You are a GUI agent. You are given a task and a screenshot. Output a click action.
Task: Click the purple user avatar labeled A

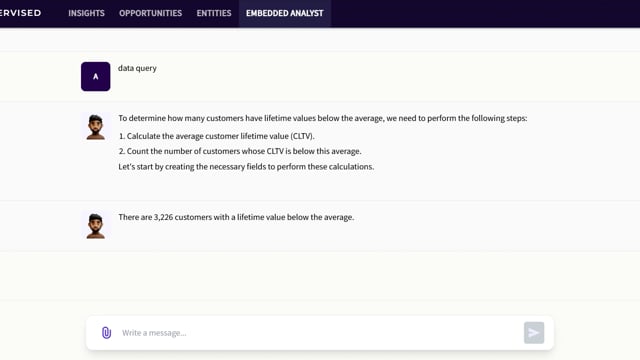96,76
